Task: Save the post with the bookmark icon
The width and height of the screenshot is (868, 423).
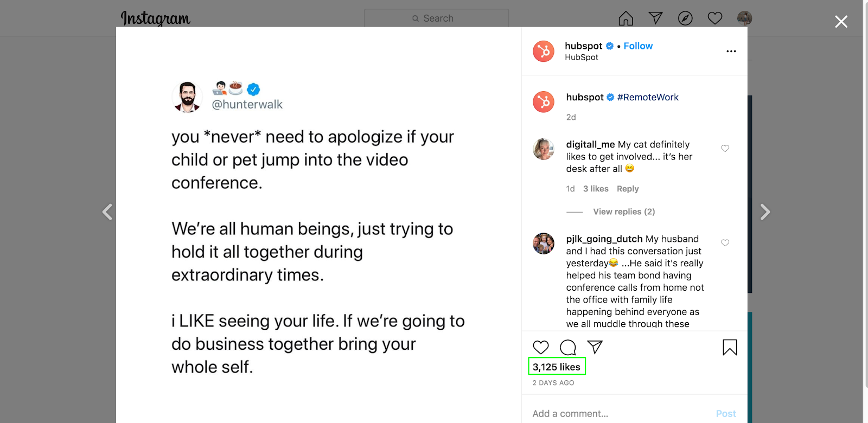Action: pos(730,347)
